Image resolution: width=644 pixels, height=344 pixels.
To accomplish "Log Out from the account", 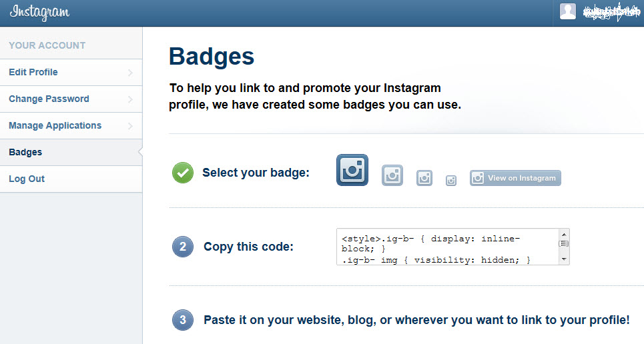I will coord(27,179).
